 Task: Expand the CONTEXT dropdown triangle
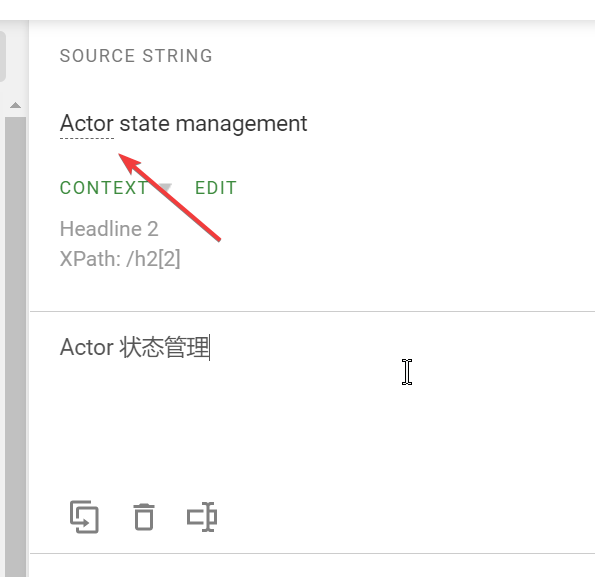point(165,187)
